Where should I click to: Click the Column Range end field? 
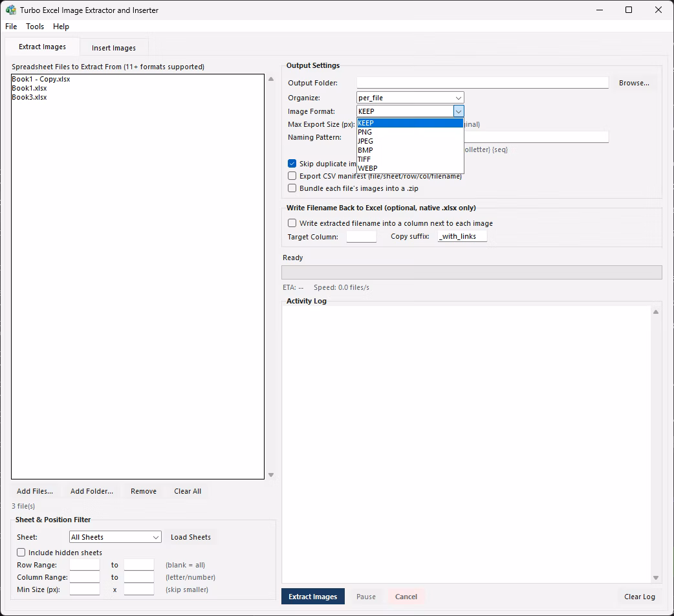(x=139, y=577)
